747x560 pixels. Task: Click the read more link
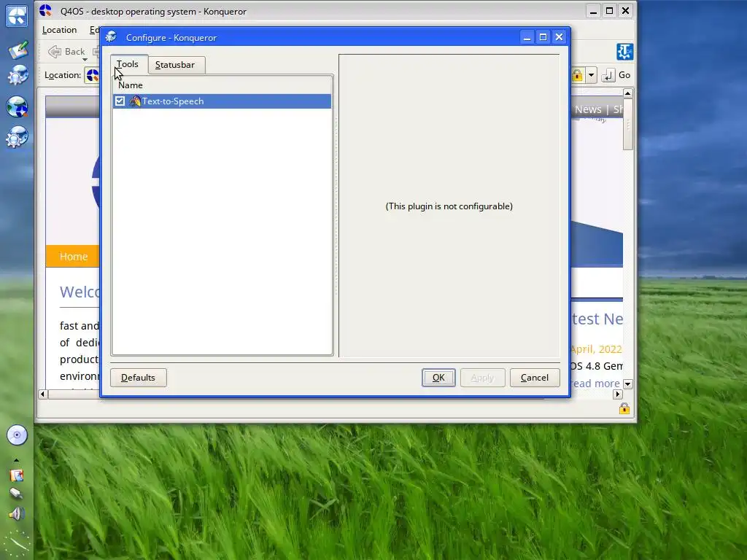click(595, 384)
